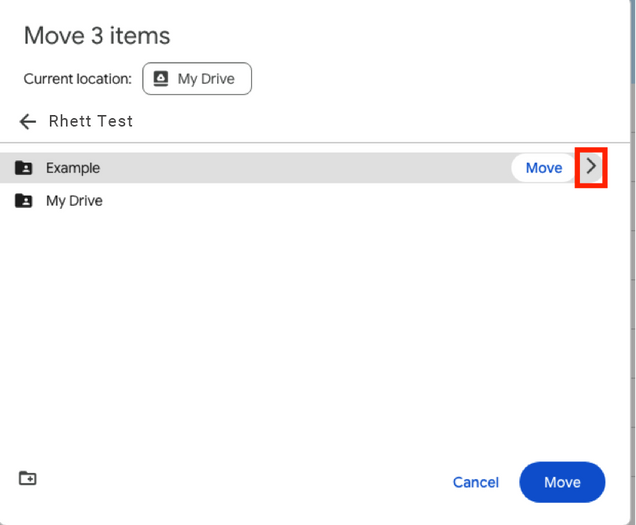The width and height of the screenshot is (636, 525).
Task: Select the My Drive folder row
Action: point(315,200)
